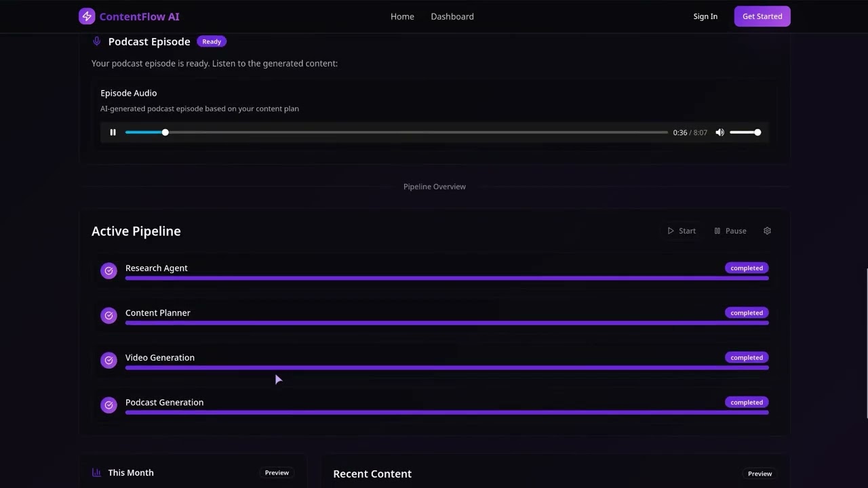The width and height of the screenshot is (868, 488).
Task: Click the Get Started button
Action: (762, 16)
